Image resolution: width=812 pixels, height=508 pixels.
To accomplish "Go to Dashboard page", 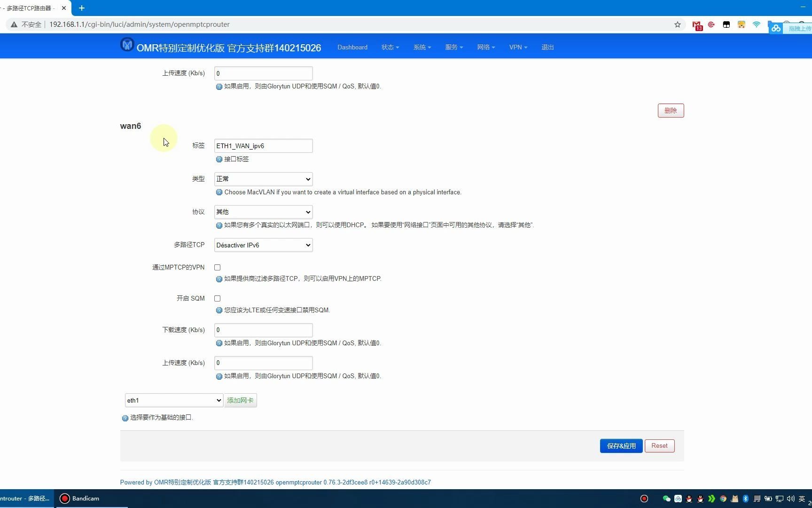I will [x=352, y=47].
